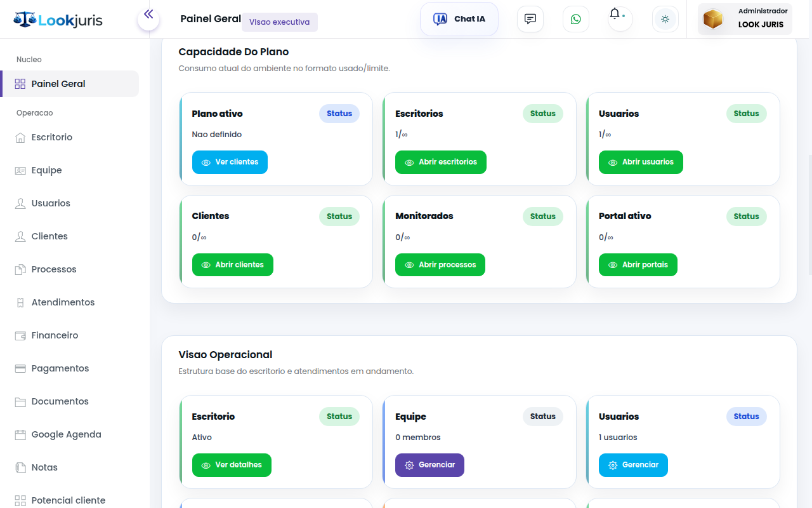Viewport: 812px width, 508px height.
Task: Click Pagamentos card icon in sidebar
Action: coord(20,368)
